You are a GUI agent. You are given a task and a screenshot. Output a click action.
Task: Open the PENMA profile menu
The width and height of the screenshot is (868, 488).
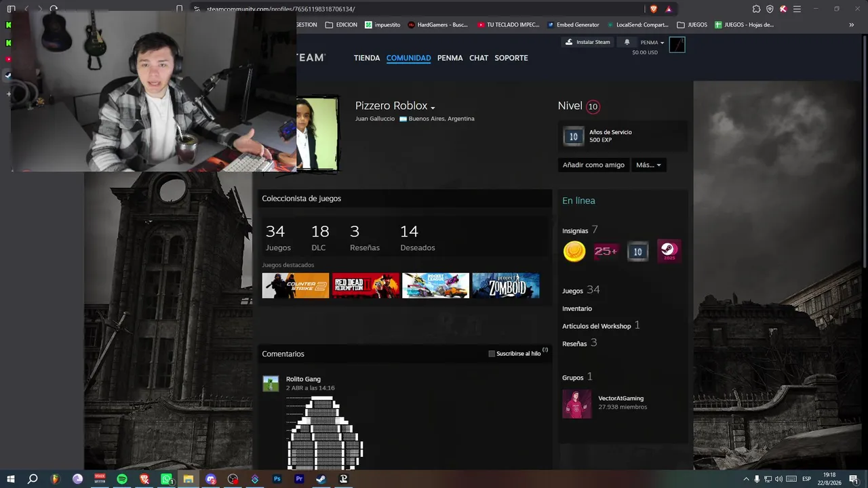pyautogui.click(x=450, y=58)
